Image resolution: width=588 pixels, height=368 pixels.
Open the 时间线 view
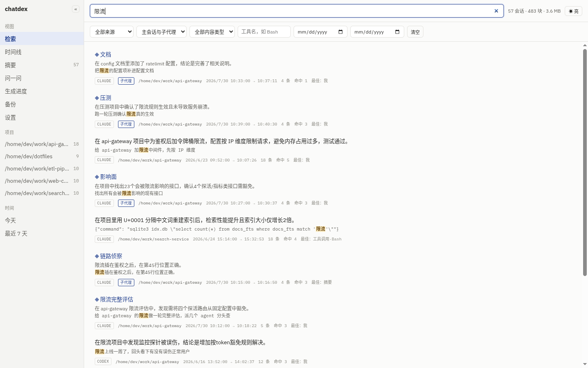tap(42, 52)
